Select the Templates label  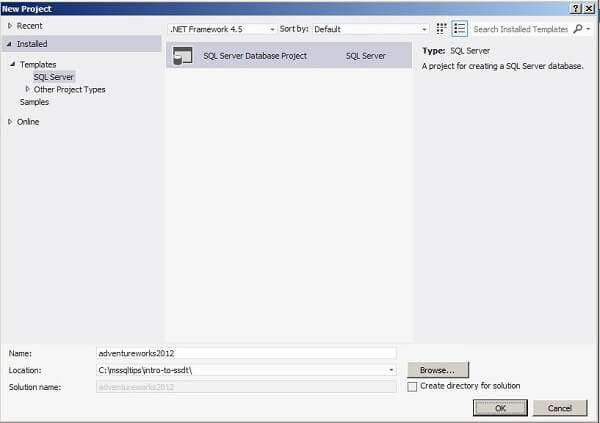tap(38, 64)
